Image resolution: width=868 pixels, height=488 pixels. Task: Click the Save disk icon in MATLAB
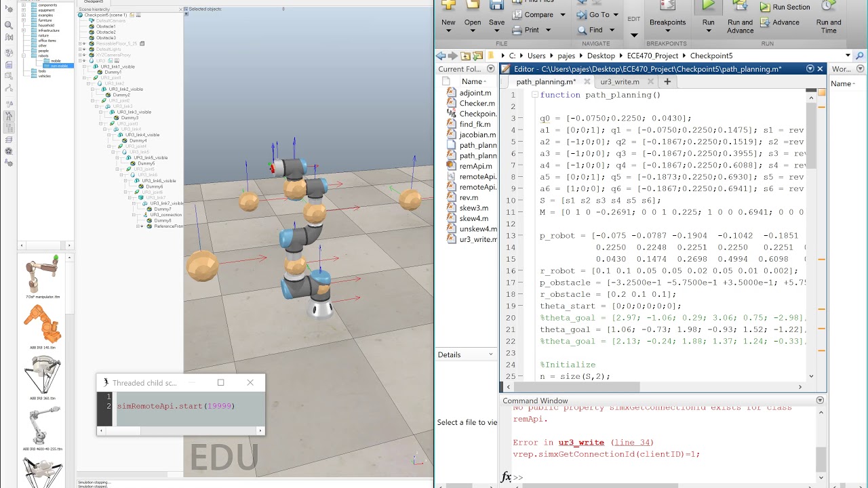click(496, 5)
